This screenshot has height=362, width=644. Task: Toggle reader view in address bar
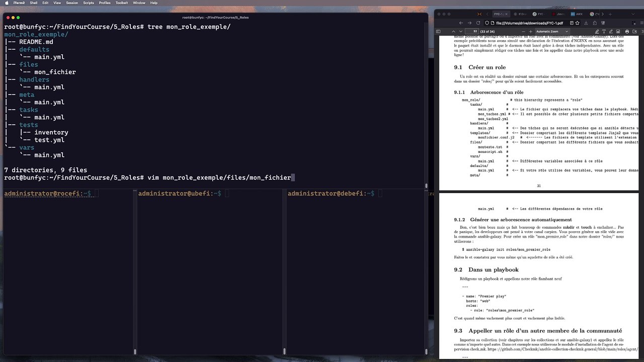571,23
